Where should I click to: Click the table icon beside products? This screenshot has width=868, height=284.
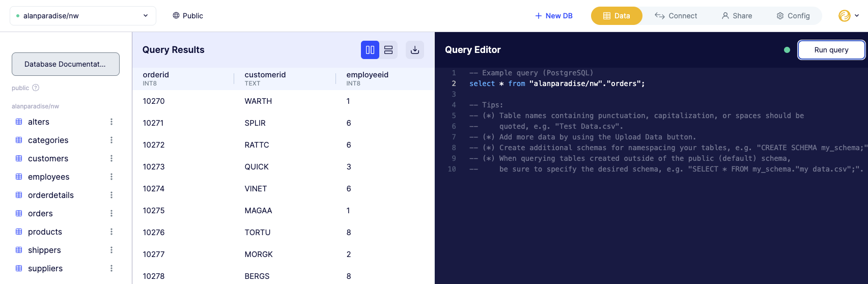point(19,232)
